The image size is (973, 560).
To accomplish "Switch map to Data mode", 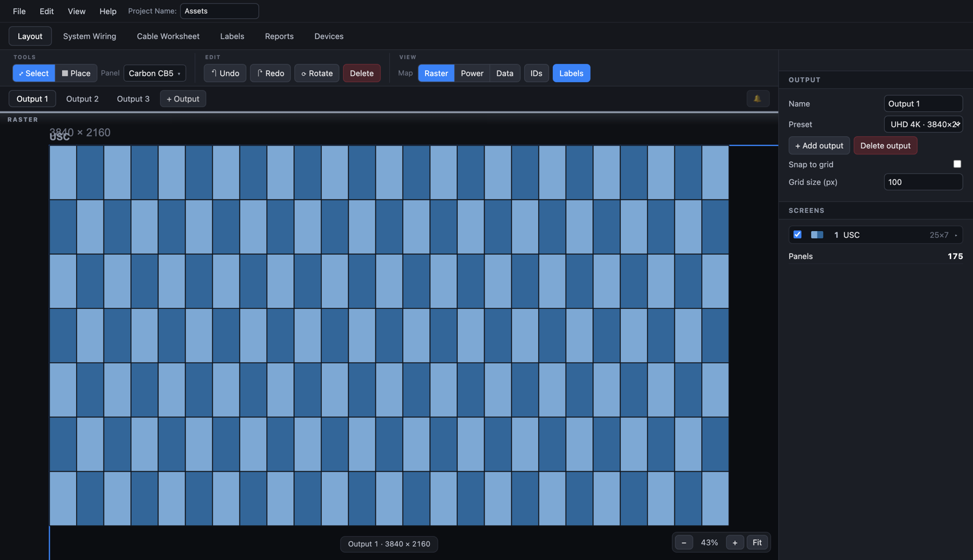I will [x=505, y=73].
